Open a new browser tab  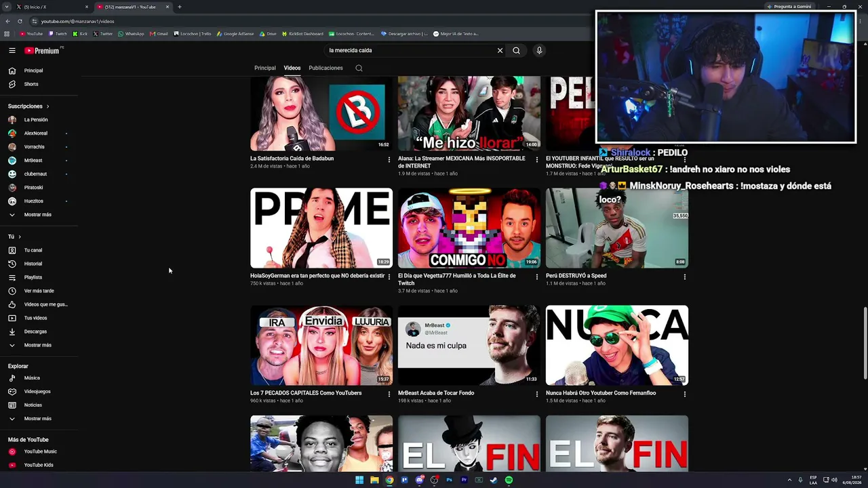pyautogui.click(x=180, y=7)
